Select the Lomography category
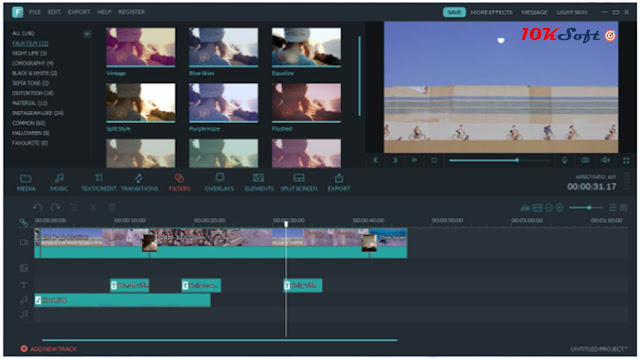This screenshot has height=360, width=640. [33, 63]
